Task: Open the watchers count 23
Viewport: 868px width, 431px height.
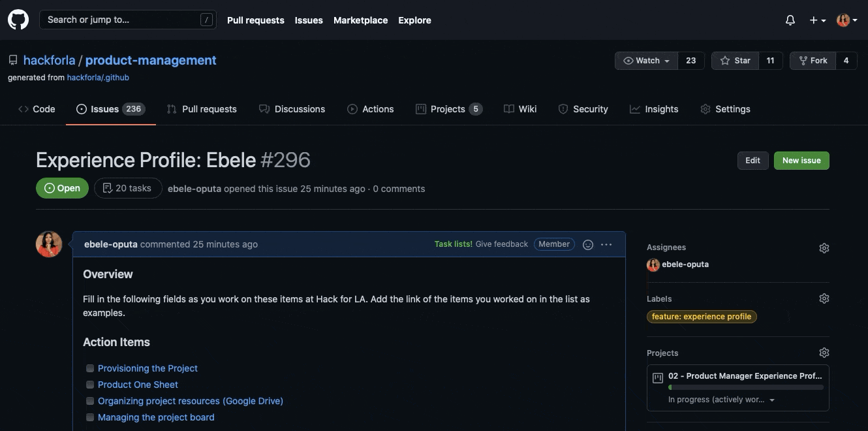Action: pos(691,61)
